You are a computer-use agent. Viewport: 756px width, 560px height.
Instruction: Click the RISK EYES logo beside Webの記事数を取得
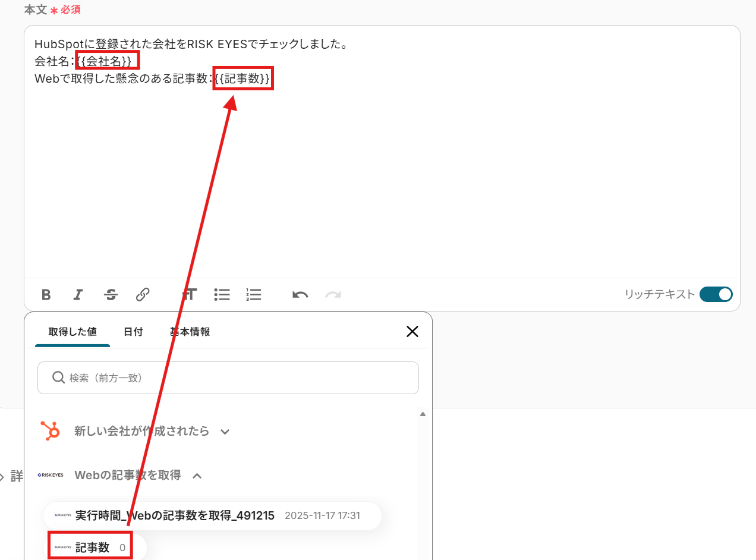[x=51, y=475]
